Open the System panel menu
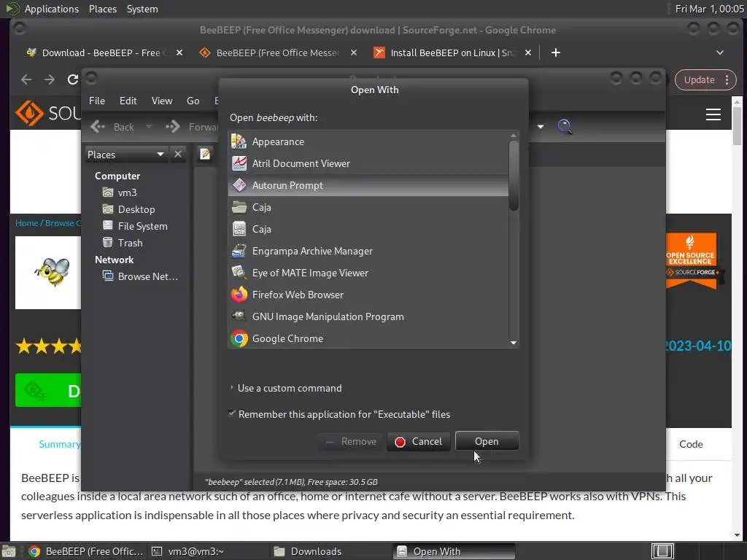Image resolution: width=747 pixels, height=560 pixels. [142, 9]
